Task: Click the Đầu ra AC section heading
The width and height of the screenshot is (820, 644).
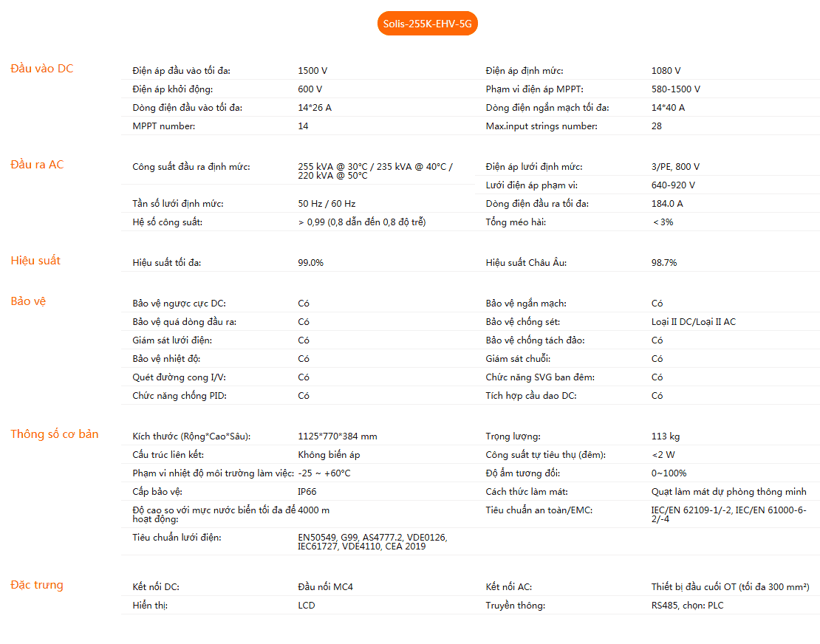Action: pos(37,165)
